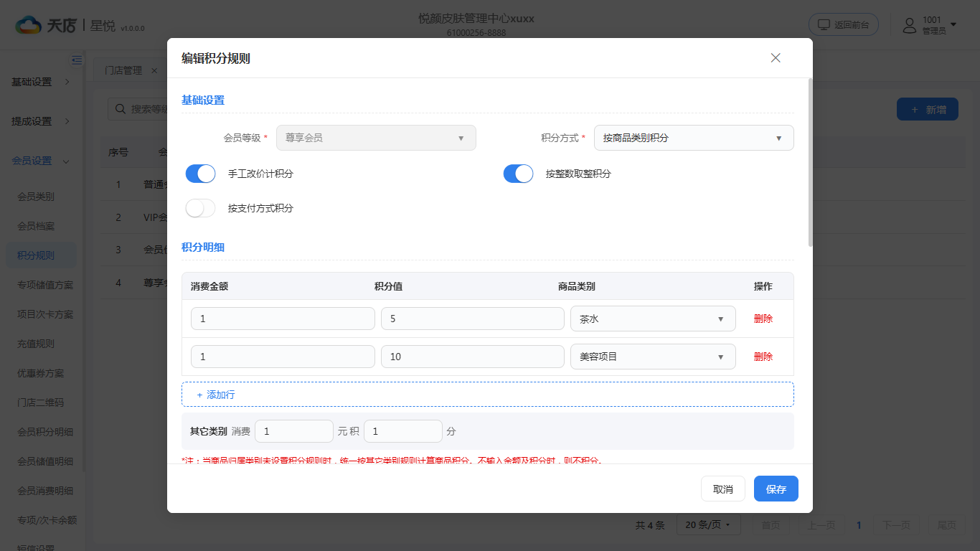980x551 pixels.
Task: Open the 积分方式 dropdown
Action: tap(694, 138)
